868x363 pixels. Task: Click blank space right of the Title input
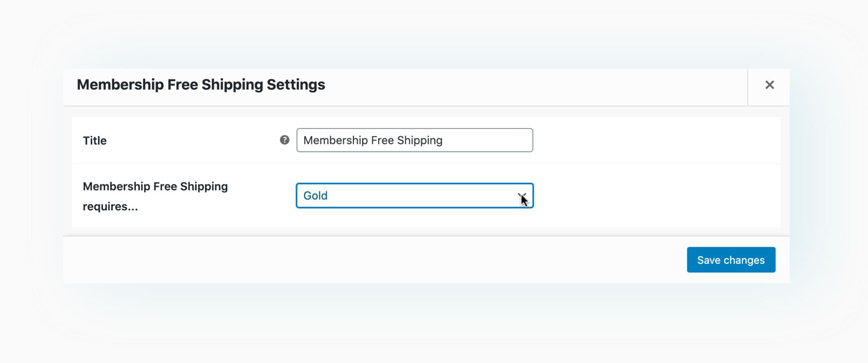coord(654,140)
